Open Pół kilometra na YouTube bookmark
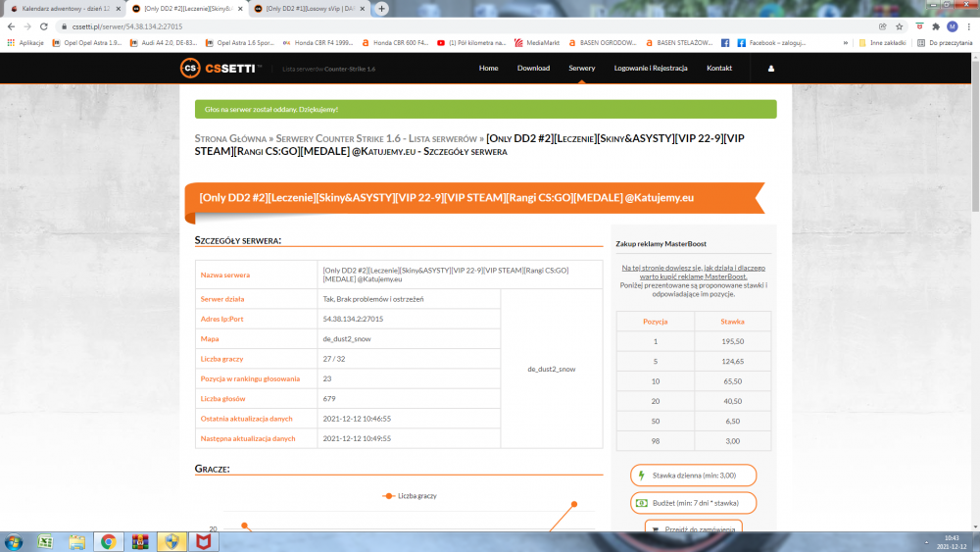The width and height of the screenshot is (980, 552). [471, 43]
